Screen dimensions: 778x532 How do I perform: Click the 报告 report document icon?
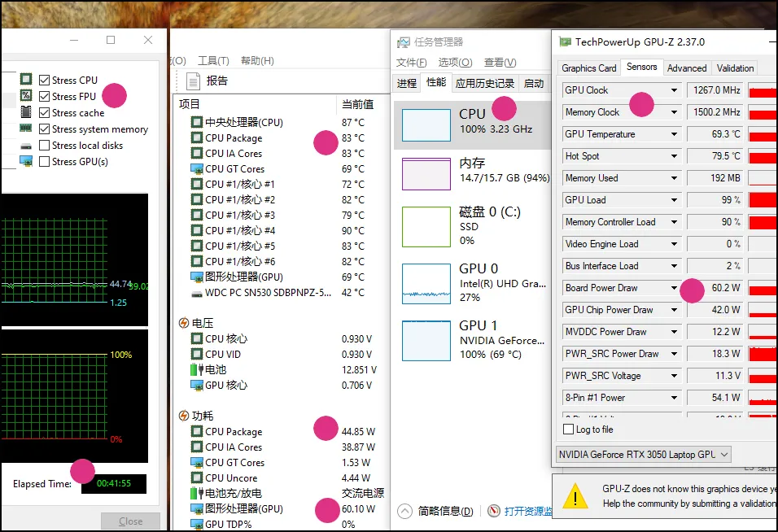pos(193,81)
